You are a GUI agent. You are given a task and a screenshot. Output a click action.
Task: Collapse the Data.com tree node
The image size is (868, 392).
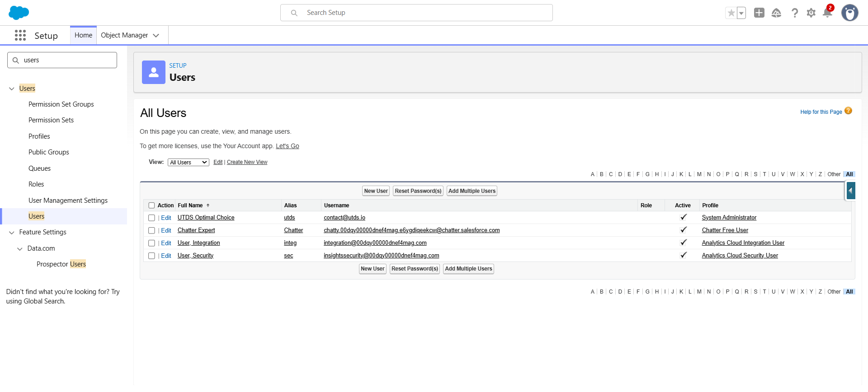coord(20,249)
